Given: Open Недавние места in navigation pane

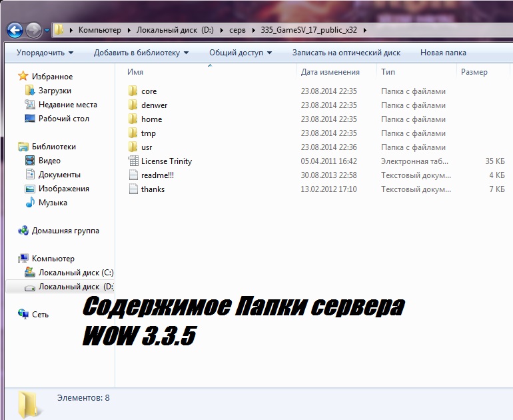Looking at the screenshot, I should point(68,105).
